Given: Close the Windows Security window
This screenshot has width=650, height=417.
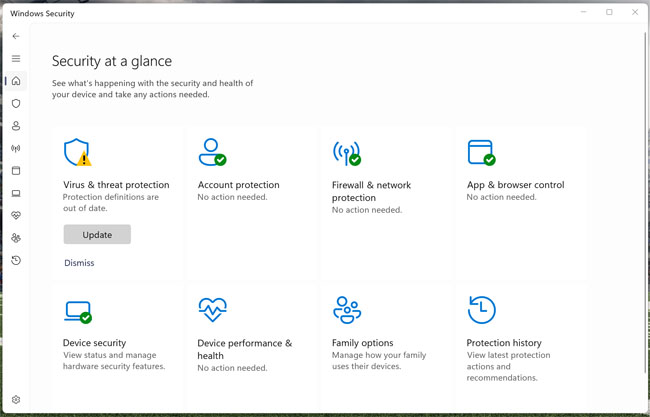Looking at the screenshot, I should (x=635, y=12).
